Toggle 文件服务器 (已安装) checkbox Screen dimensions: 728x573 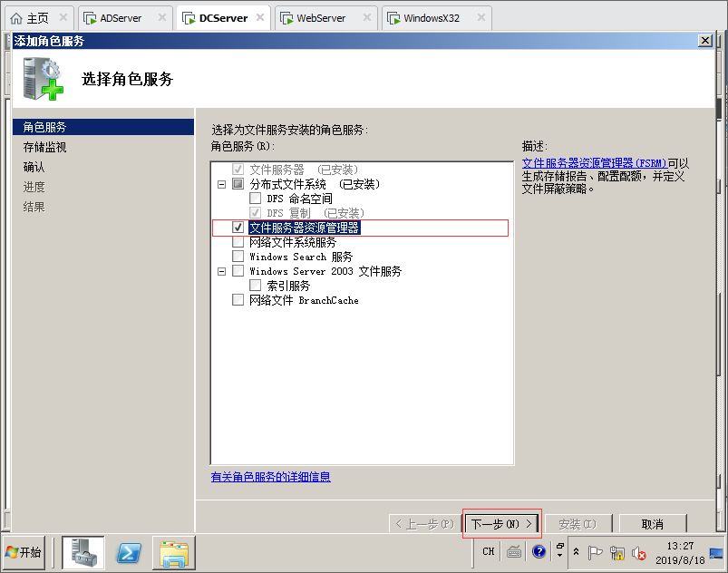click(238, 170)
